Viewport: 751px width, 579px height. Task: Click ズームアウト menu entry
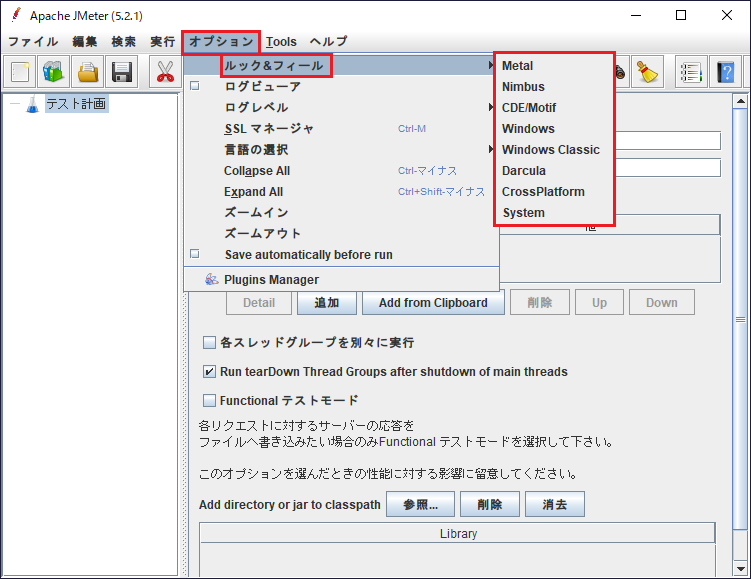click(339, 234)
